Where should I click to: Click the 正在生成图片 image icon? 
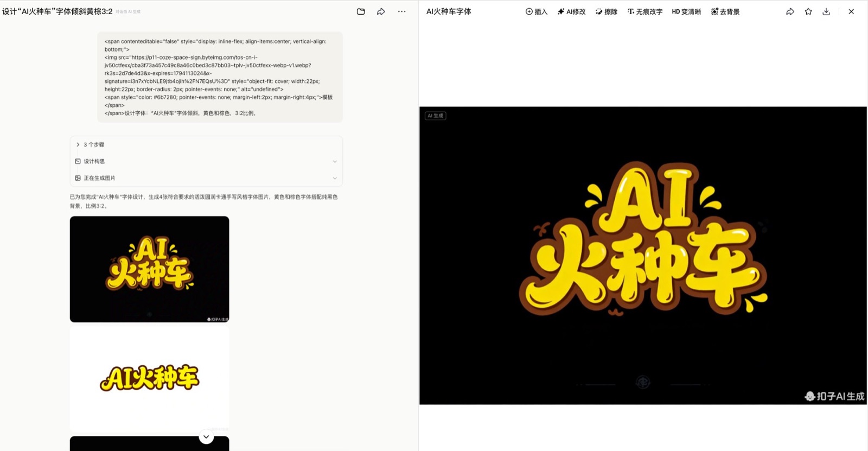click(x=78, y=178)
